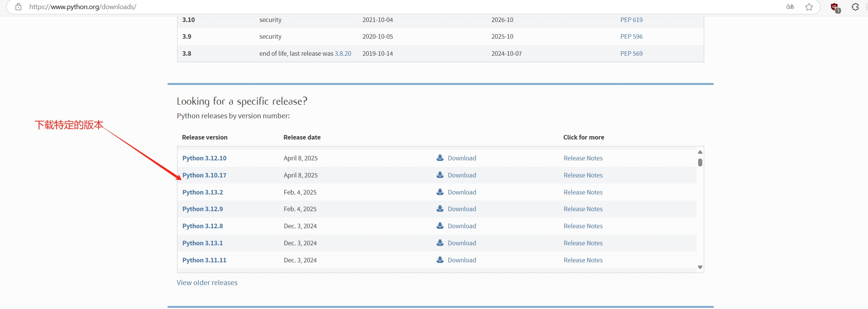Click the 3.9 version cell
The width and height of the screenshot is (868, 309).
(187, 36)
